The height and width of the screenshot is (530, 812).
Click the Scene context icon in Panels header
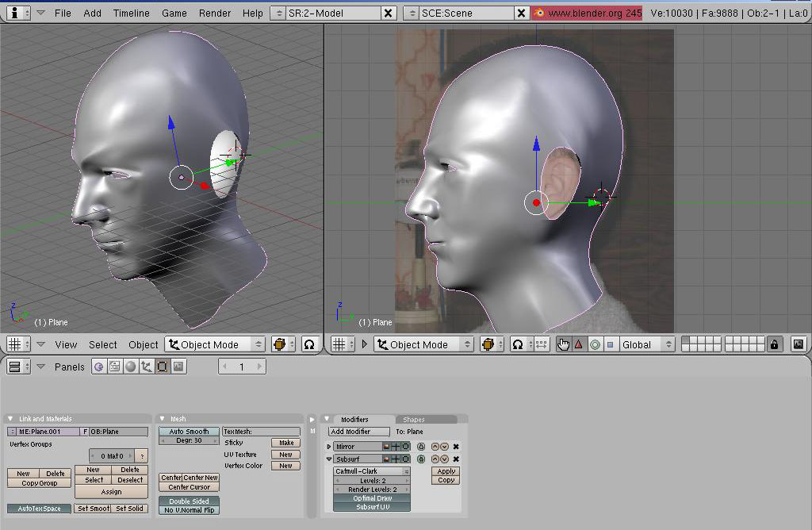pyautogui.click(x=178, y=367)
